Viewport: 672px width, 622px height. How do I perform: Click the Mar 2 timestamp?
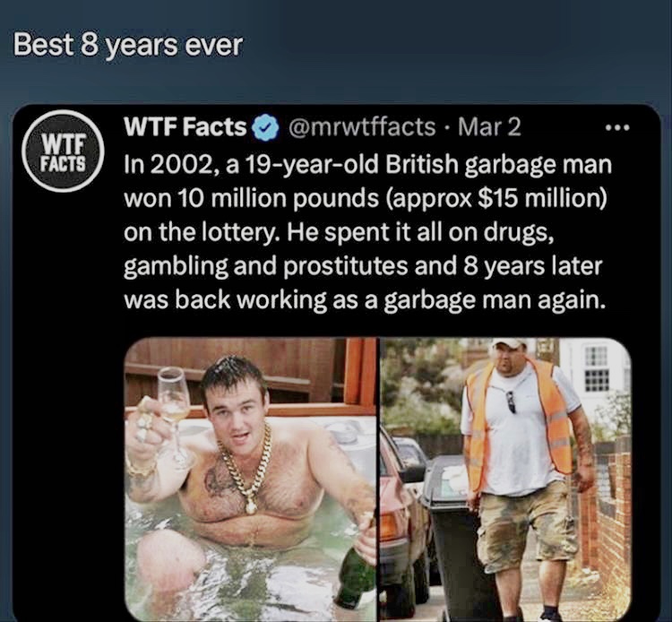pos(489,127)
